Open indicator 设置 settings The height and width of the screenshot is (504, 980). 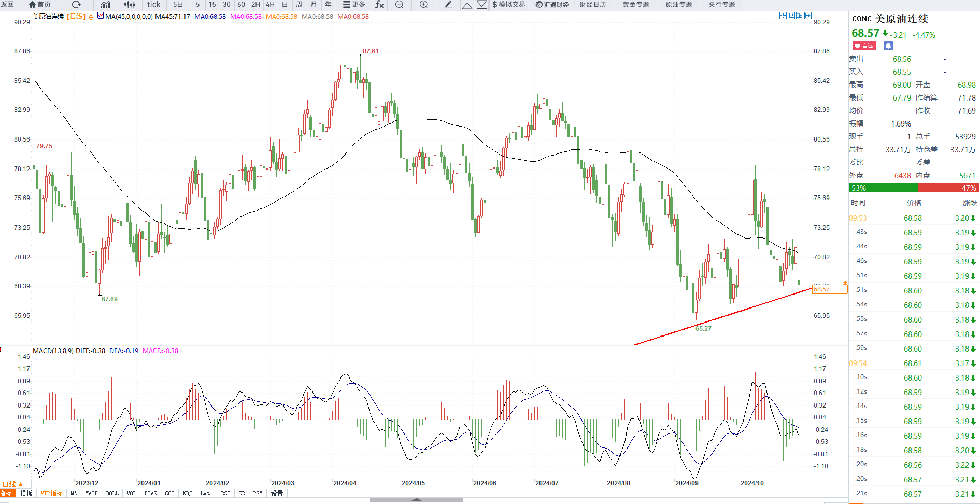pyautogui.click(x=277, y=493)
